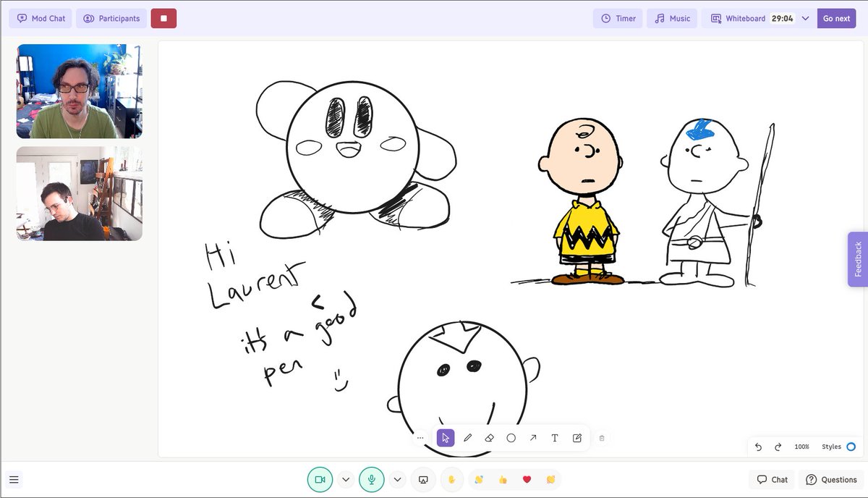This screenshot has height=498, width=868.
Task: Click the 100% zoom level
Action: (x=802, y=447)
